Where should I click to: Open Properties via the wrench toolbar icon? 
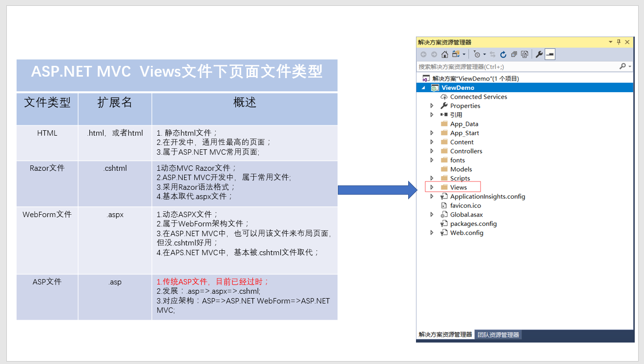(x=539, y=55)
